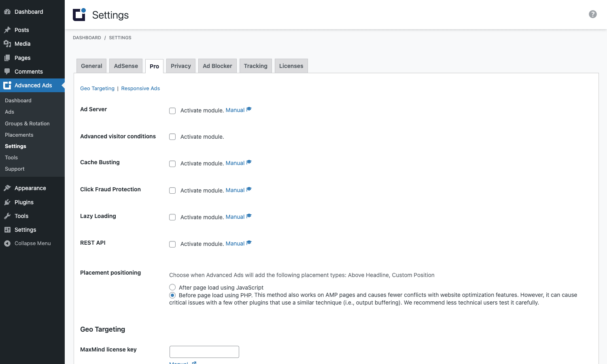Select the Pro tab
The image size is (607, 364).
154,66
